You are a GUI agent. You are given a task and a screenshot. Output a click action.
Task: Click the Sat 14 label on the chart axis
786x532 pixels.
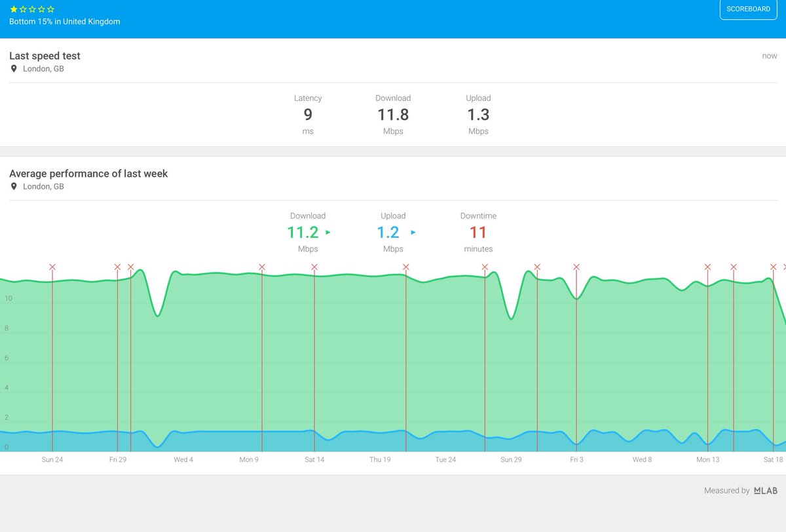314,459
